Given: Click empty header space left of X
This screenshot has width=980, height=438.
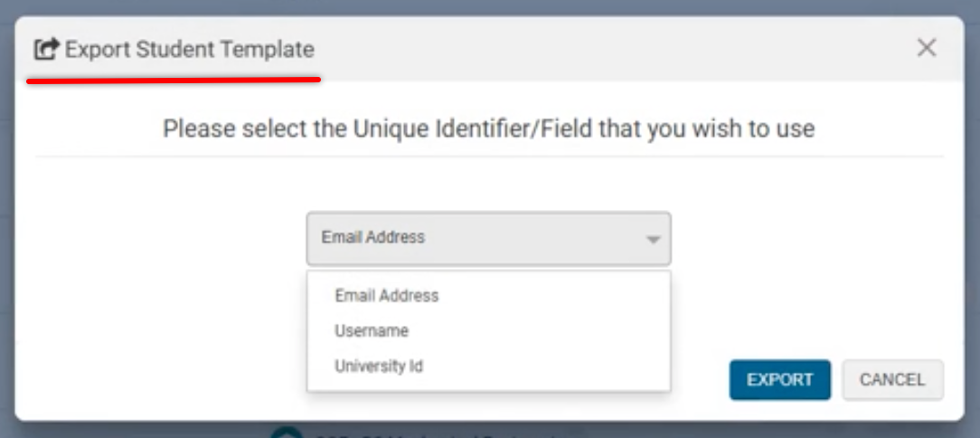Looking at the screenshot, I should coord(633,49).
